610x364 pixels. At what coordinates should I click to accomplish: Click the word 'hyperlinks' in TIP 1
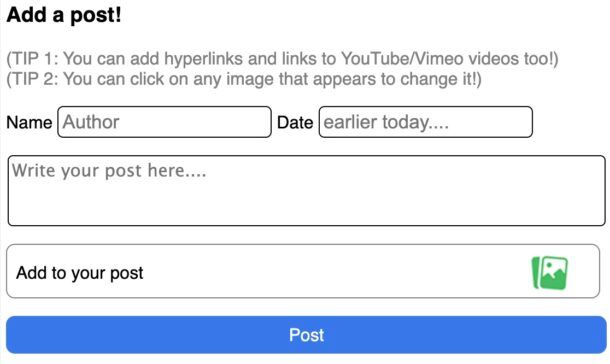coord(203,59)
